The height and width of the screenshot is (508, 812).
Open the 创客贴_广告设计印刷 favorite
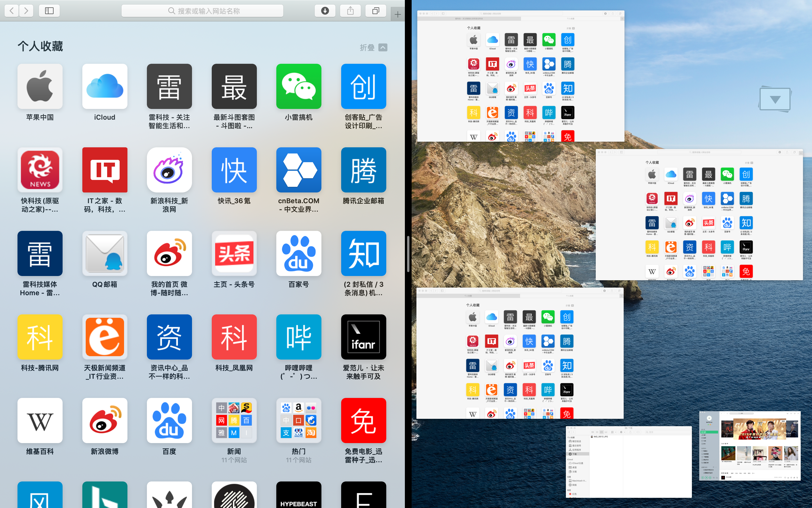coord(363,86)
